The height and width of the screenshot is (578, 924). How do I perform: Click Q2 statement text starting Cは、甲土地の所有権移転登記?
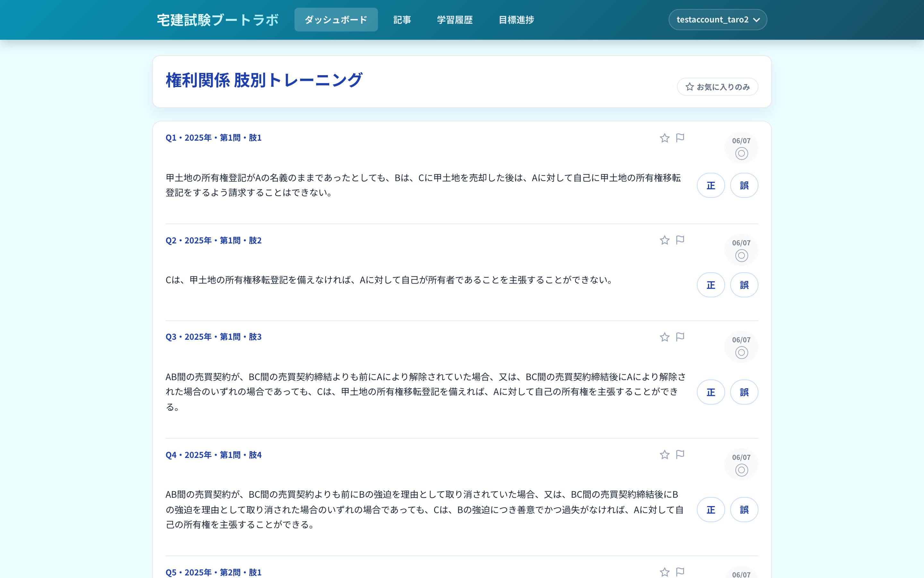click(389, 280)
